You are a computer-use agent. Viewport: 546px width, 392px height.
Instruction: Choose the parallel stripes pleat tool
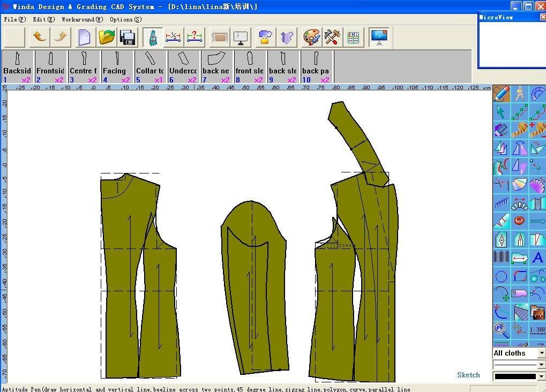coord(502,258)
